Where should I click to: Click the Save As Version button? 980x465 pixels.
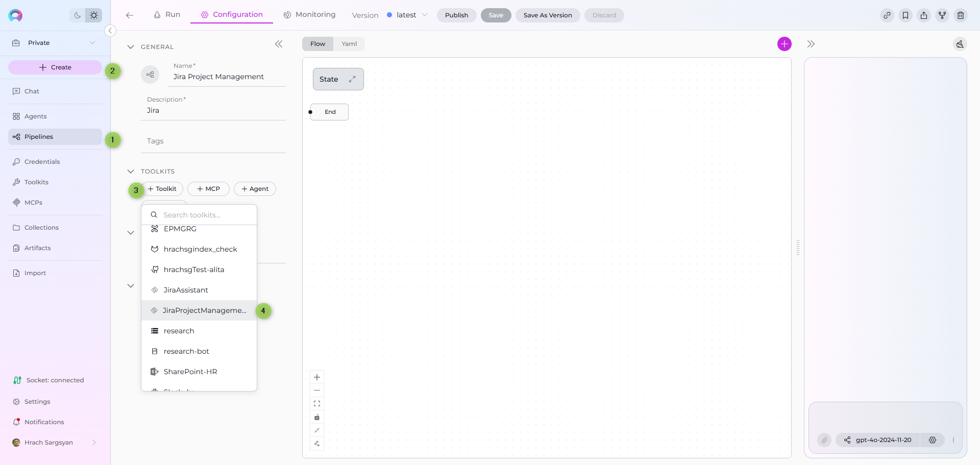point(547,15)
